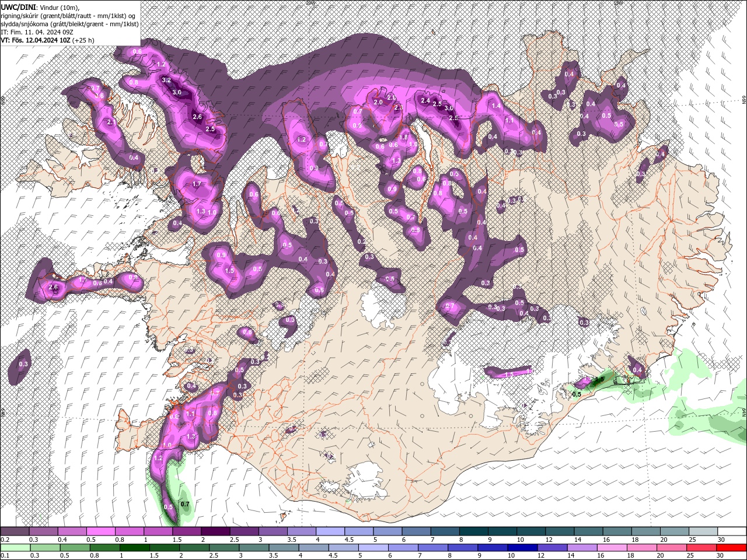Screen dimensions: 747x560
Task: Click the '2.4' snowfall value on the map
Action: [x=425, y=101]
